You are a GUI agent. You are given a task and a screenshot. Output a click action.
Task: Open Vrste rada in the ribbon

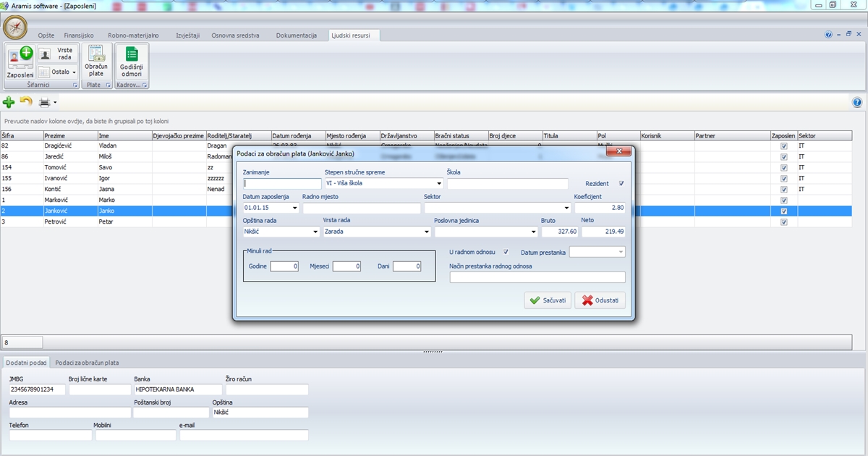56,54
